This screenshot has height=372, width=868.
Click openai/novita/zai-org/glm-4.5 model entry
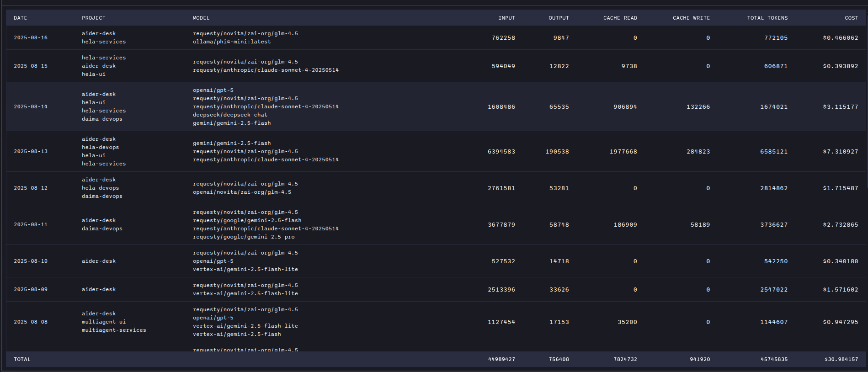(242, 192)
